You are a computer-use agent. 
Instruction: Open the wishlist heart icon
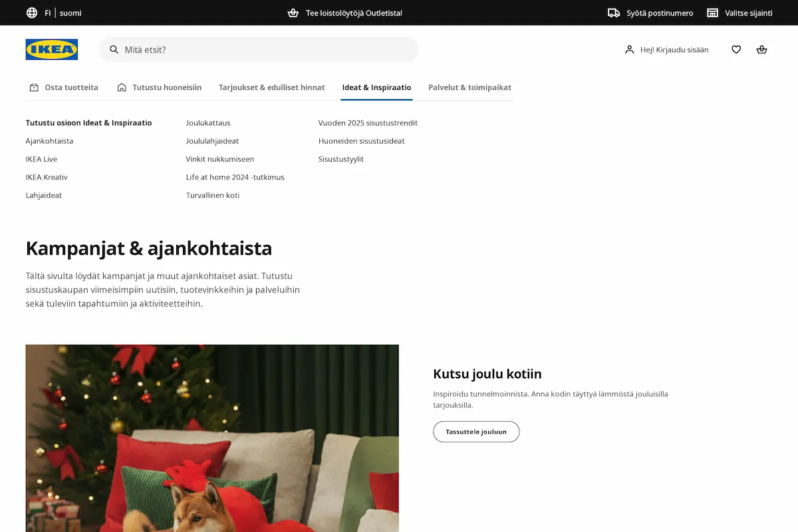coord(736,50)
